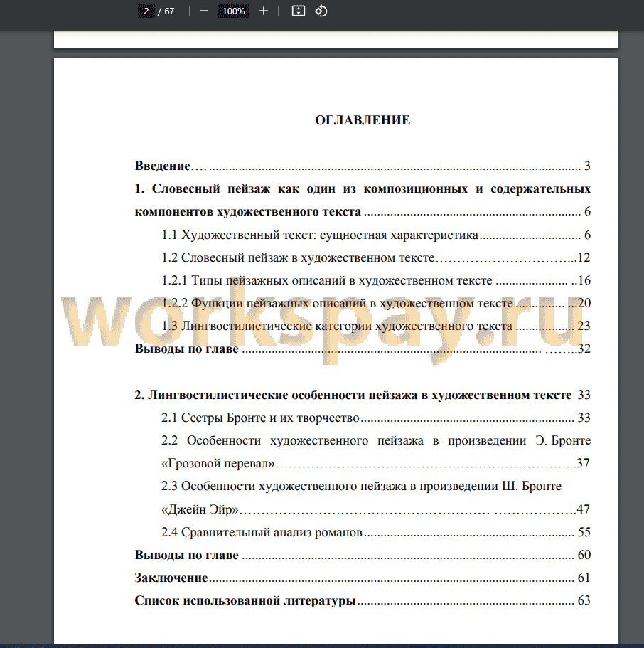
Task: Click 'Выводы по главе' entry with page 60
Action: tap(363, 555)
